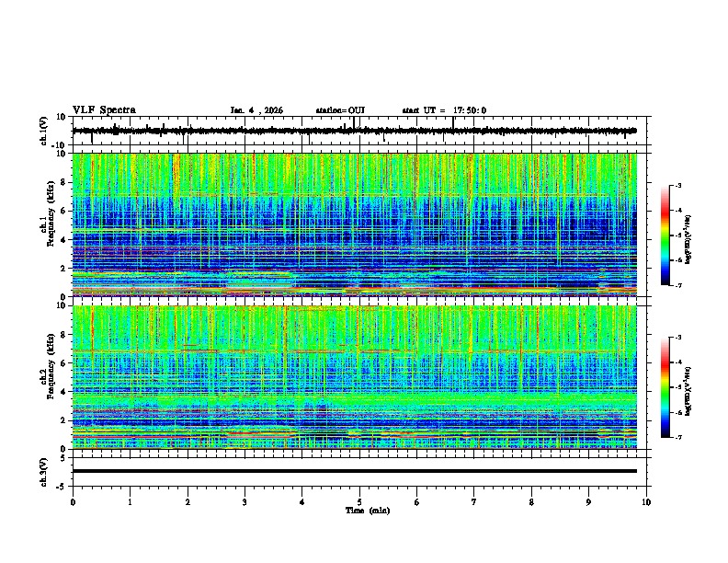The width and height of the screenshot is (728, 563).
Task: Click the -3 label on ch.2 color bar
Action: point(678,338)
